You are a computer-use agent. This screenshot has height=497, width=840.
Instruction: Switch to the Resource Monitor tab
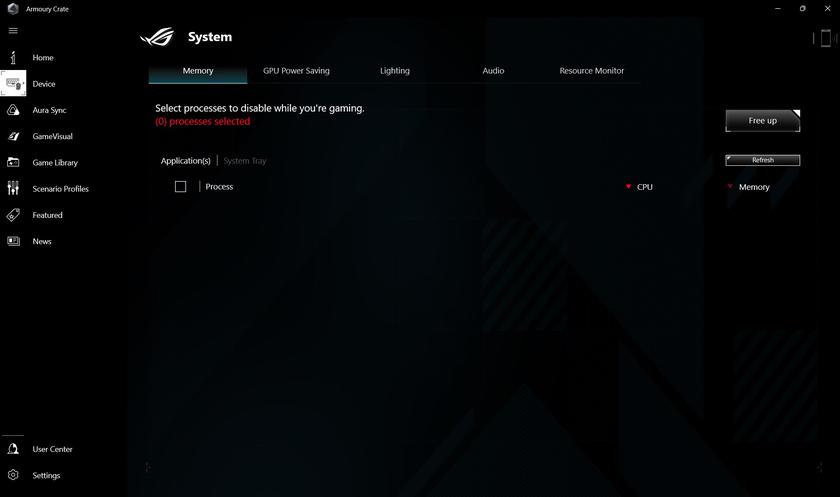pyautogui.click(x=591, y=71)
